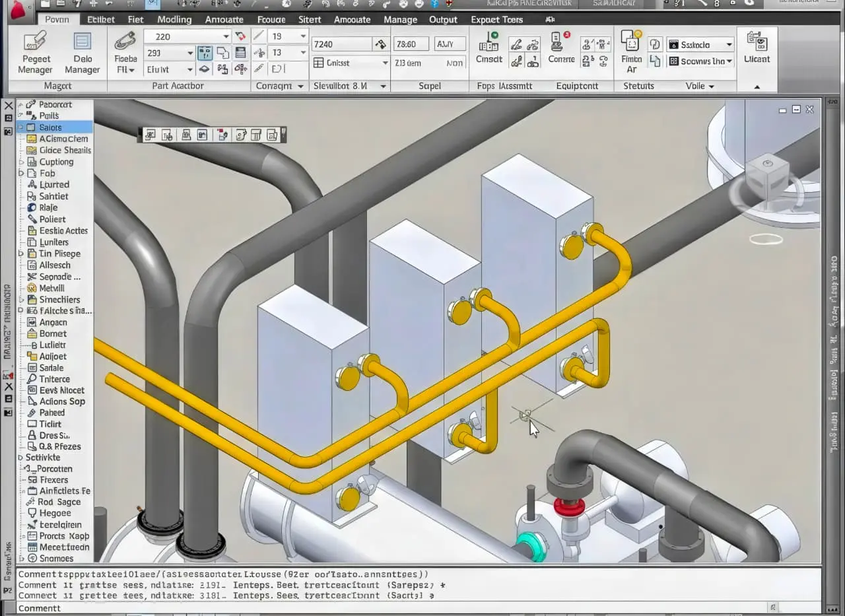Viewport: 845px width, 616px height.
Task: Click the Conarte equipment icon
Action: pyautogui.click(x=561, y=48)
